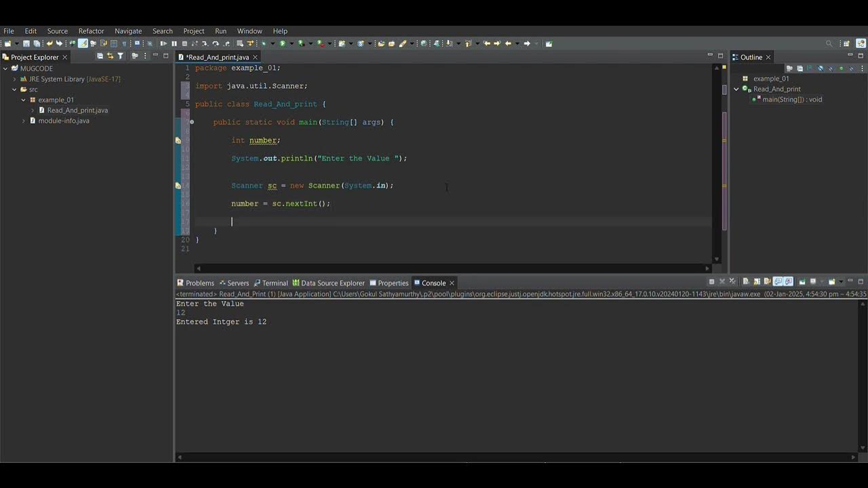Viewport: 868px width, 488px height.
Task: Collapse Read_And_print class in Outline
Action: tap(736, 89)
